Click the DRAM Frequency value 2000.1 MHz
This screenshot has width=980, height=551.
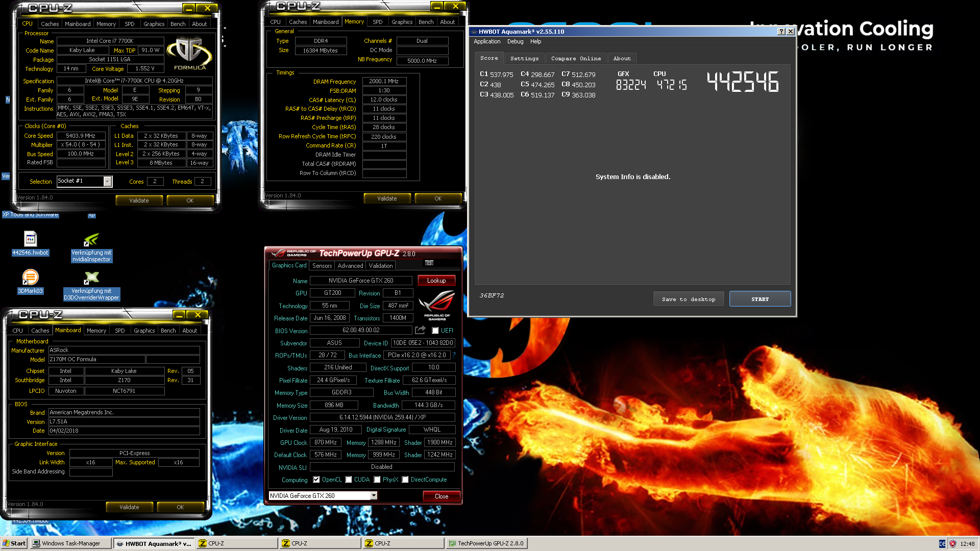point(384,81)
